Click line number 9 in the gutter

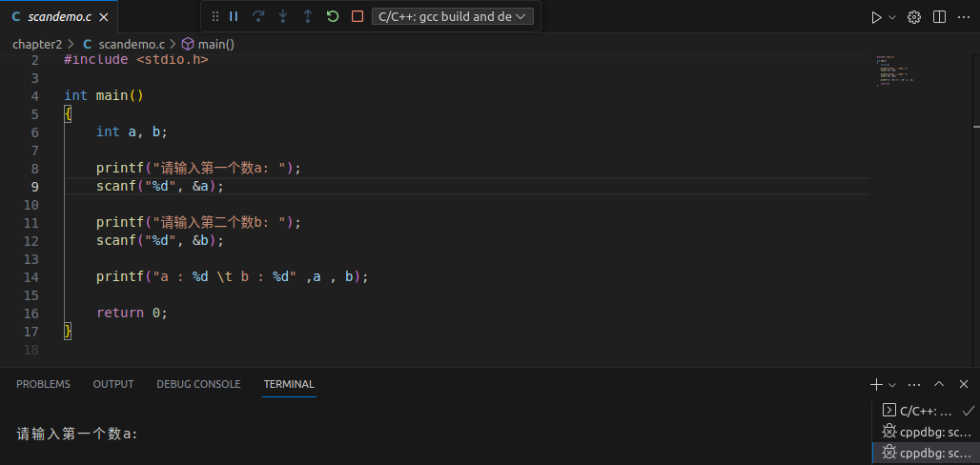[x=34, y=186]
